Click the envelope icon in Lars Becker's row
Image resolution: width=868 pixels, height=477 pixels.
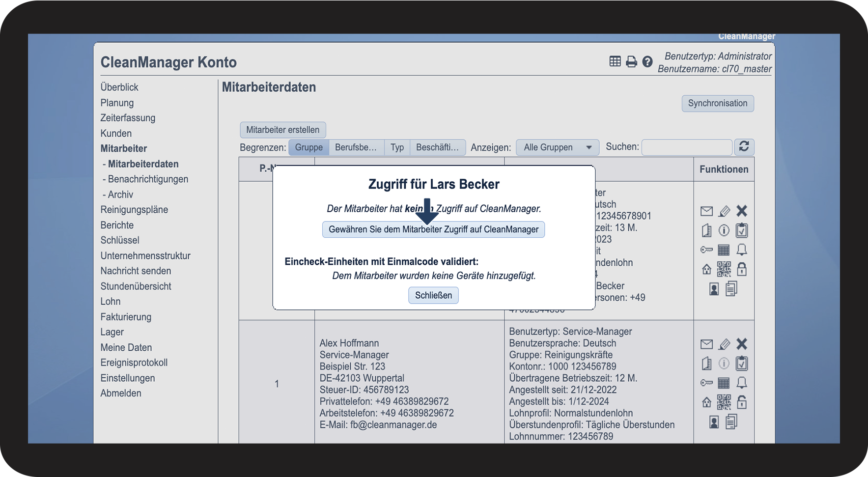click(706, 211)
